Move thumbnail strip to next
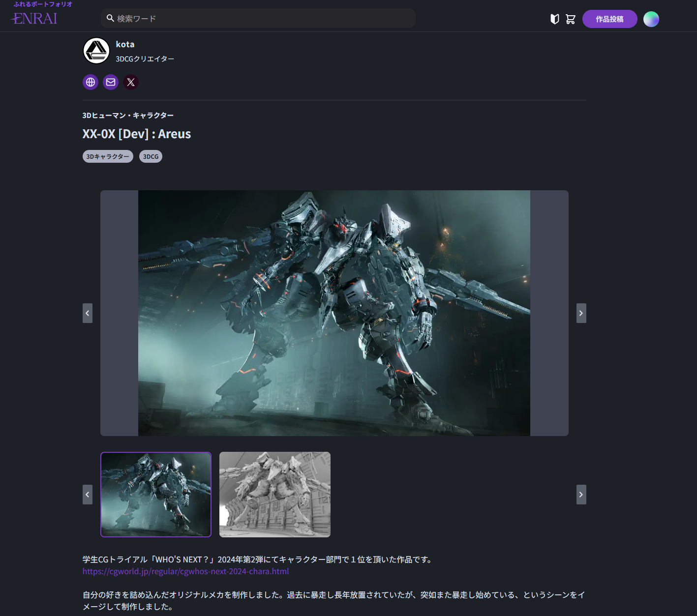The image size is (697, 616). (x=581, y=495)
